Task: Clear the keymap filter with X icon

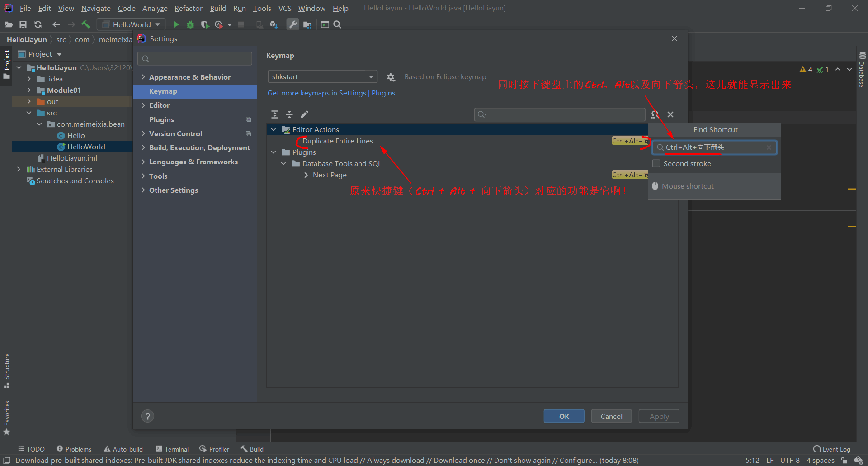Action: 670,114
